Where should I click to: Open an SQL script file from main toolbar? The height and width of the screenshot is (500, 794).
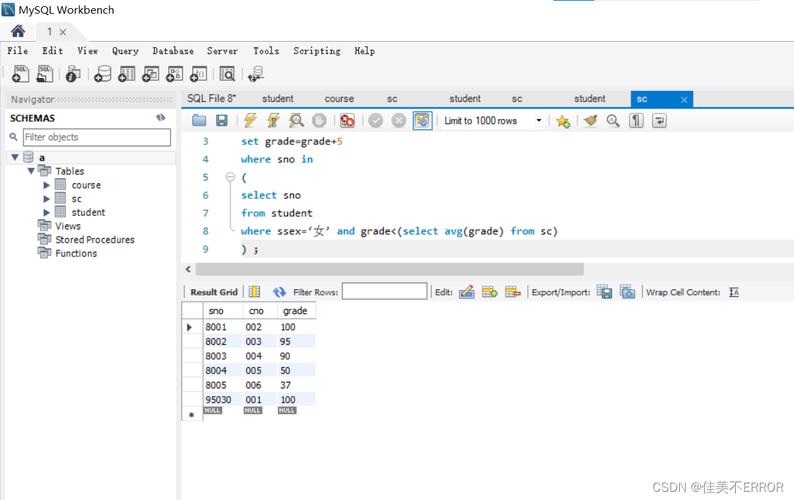point(45,73)
